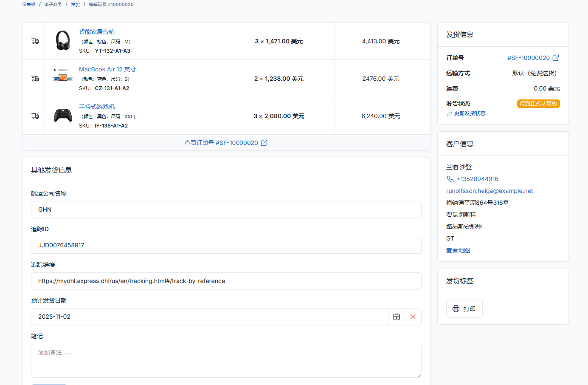Open the headphones product thumbnail
The image size is (588, 385).
63,41
